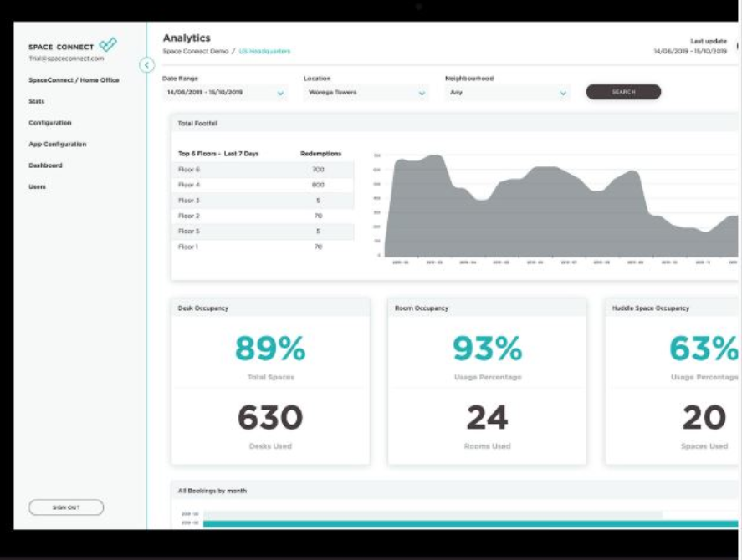742x560 pixels.
Task: Click the 89% Desk Occupancy value
Action: 270,349
